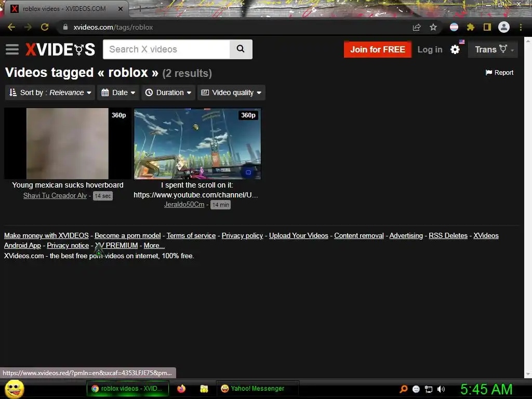Click the page vertical scrollbar
Image resolution: width=532 pixels, height=399 pixels.
coord(528,207)
